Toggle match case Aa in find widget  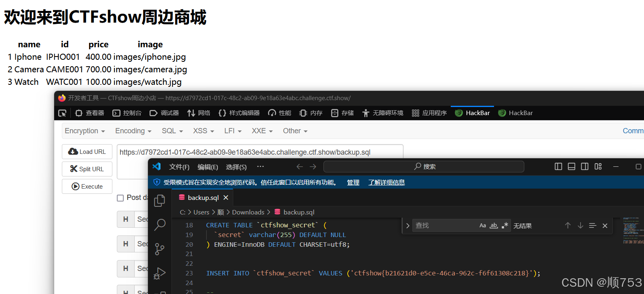(x=483, y=225)
